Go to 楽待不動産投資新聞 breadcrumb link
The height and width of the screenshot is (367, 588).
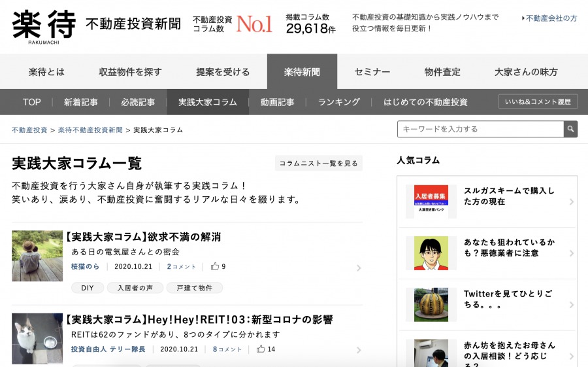pos(90,130)
